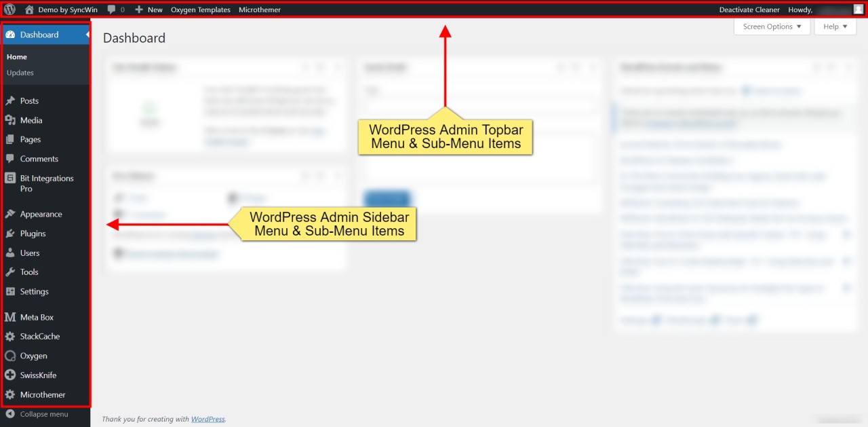This screenshot has height=427, width=868.
Task: Open the Screen Options dropdown
Action: [772, 26]
